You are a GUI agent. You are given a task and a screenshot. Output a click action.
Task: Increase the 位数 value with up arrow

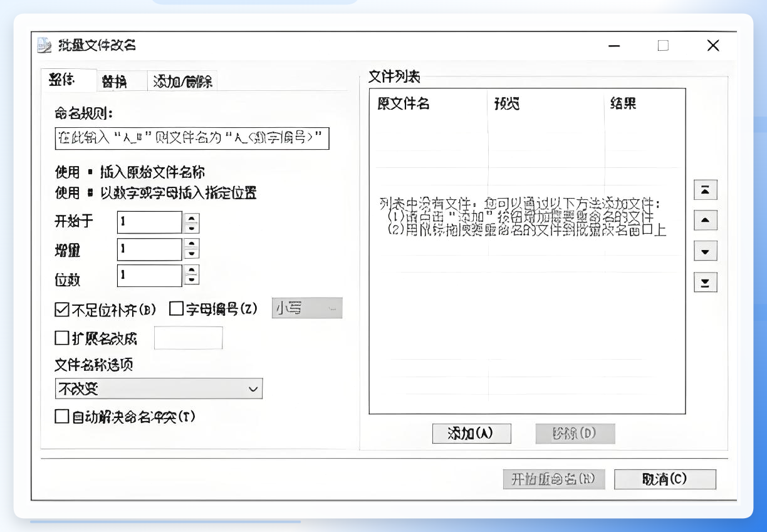(x=192, y=270)
